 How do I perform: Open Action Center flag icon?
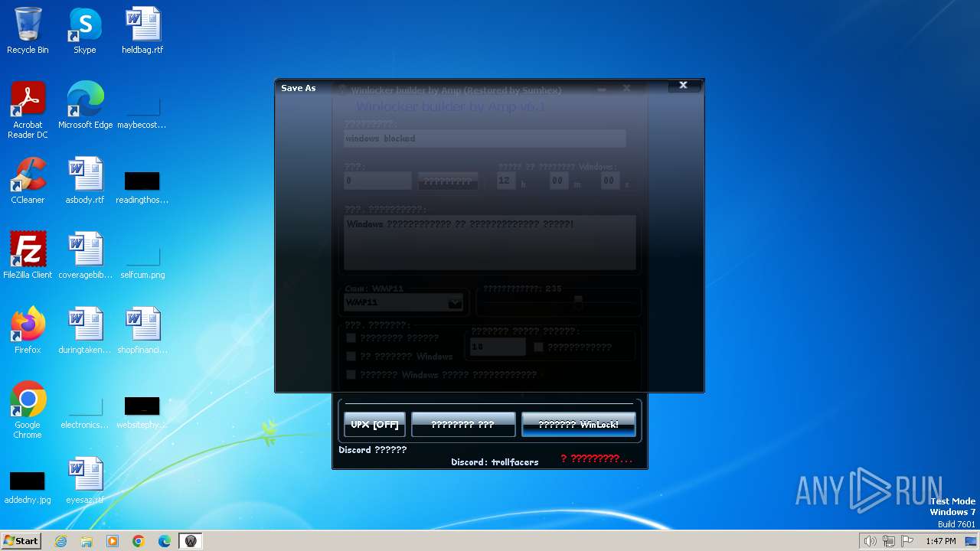pyautogui.click(x=907, y=541)
